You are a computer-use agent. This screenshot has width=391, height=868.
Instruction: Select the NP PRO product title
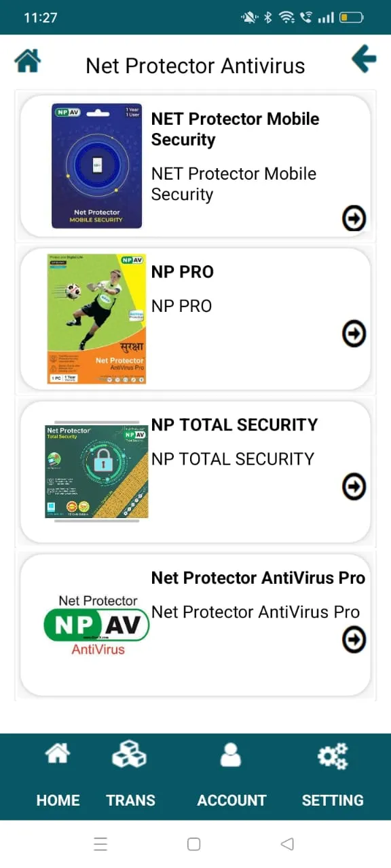(x=182, y=272)
